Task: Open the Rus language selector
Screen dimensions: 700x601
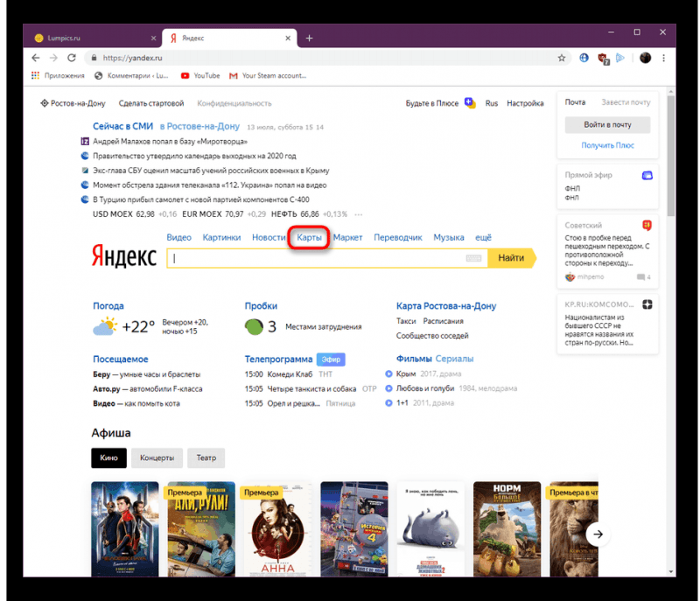Action: click(x=492, y=103)
